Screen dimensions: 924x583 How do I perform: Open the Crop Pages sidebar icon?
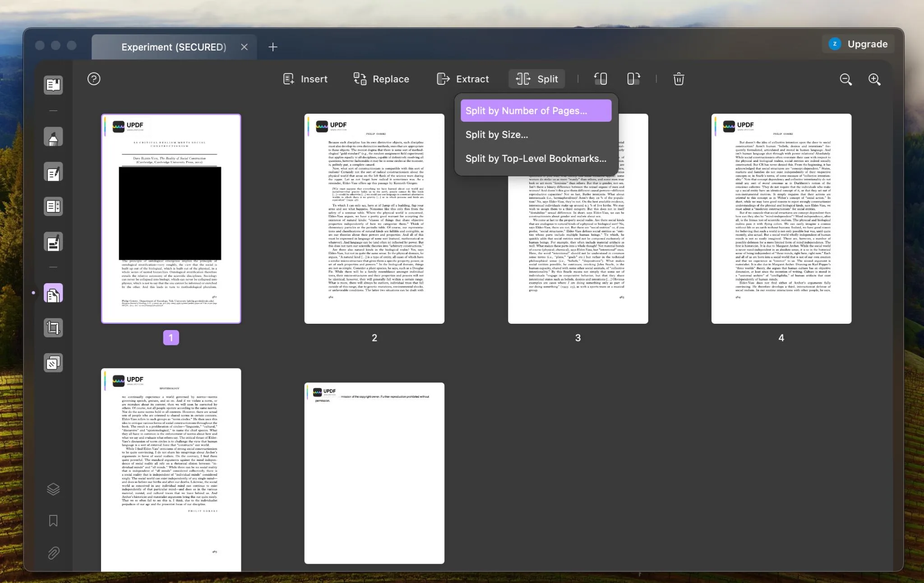click(53, 328)
